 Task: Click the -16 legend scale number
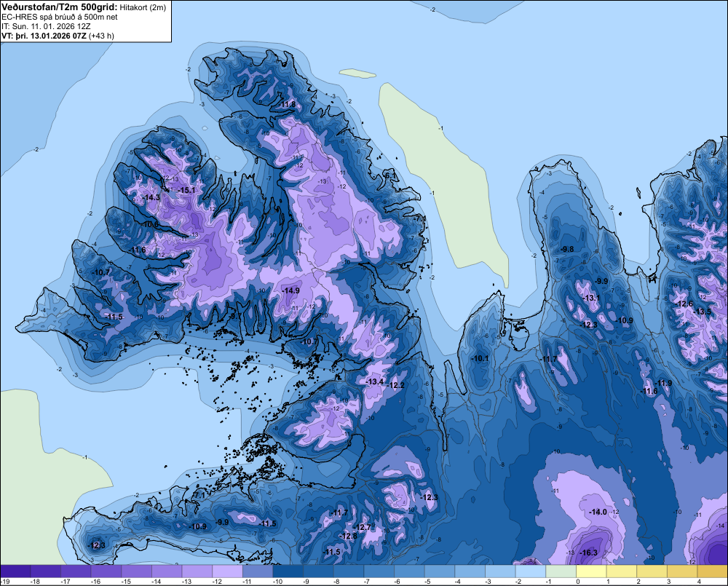(95, 582)
